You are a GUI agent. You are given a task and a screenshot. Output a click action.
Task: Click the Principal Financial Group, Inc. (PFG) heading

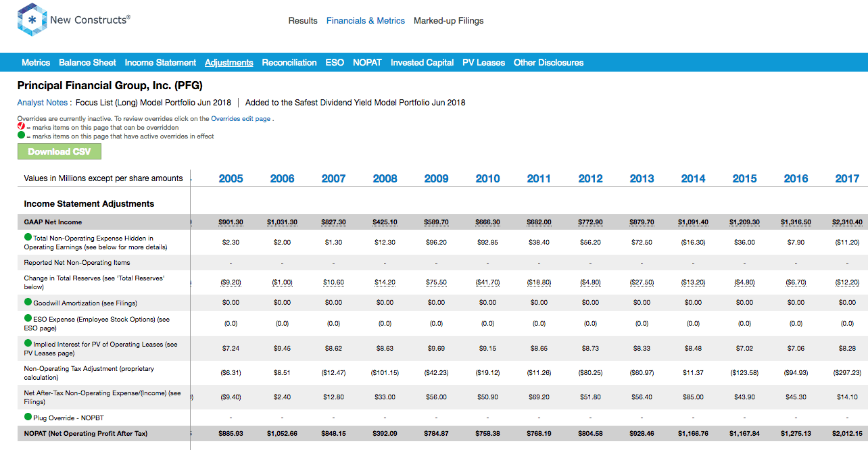pos(110,86)
